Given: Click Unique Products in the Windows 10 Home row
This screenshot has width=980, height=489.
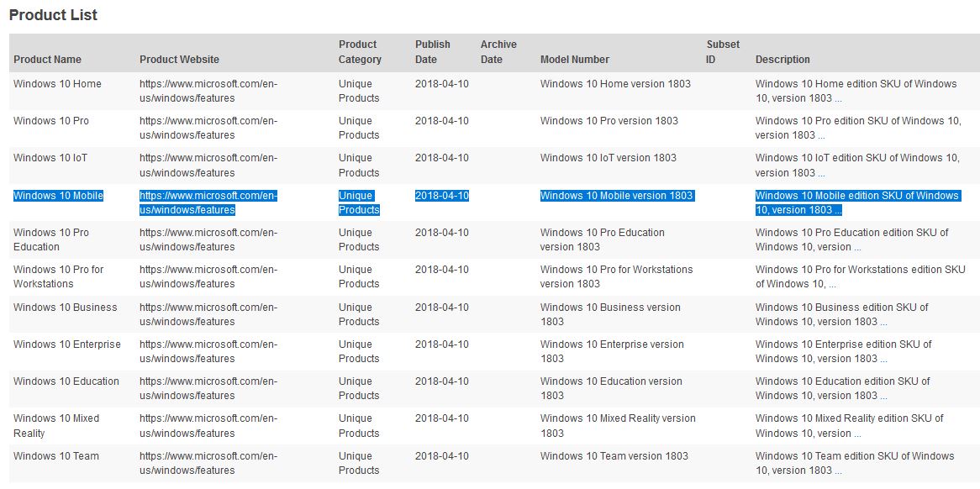Looking at the screenshot, I should (359, 92).
